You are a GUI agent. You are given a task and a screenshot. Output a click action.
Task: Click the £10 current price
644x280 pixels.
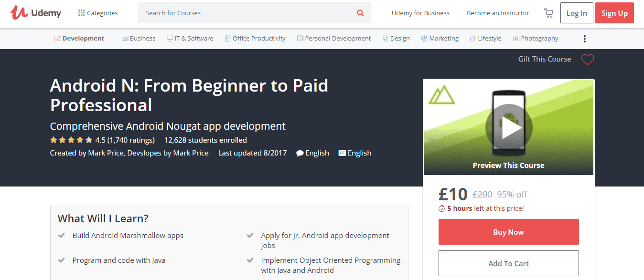pyautogui.click(x=453, y=194)
